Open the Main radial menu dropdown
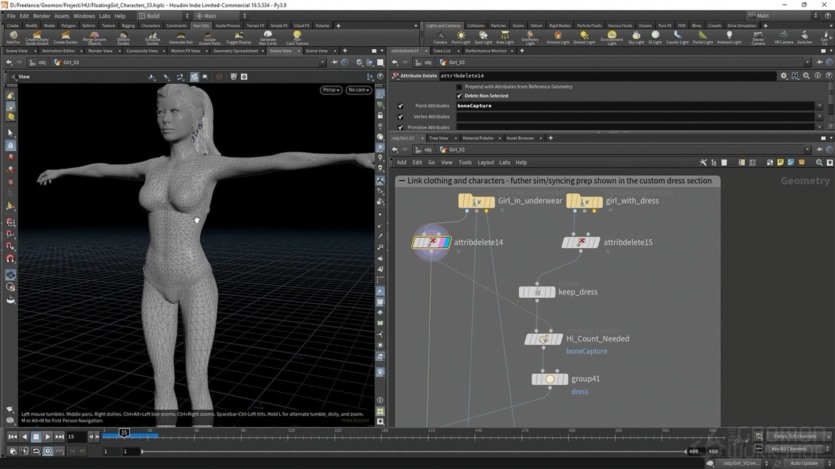The width and height of the screenshot is (835, 469). 220,16
